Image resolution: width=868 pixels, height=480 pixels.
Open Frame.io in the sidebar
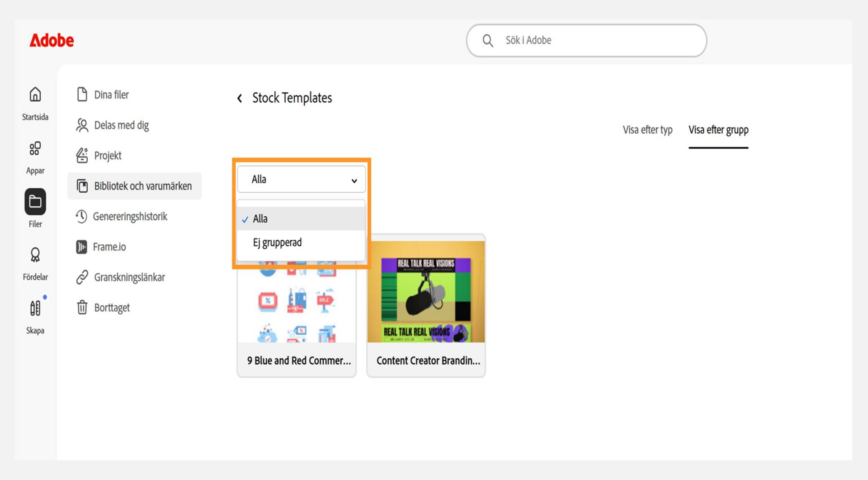coord(101,247)
